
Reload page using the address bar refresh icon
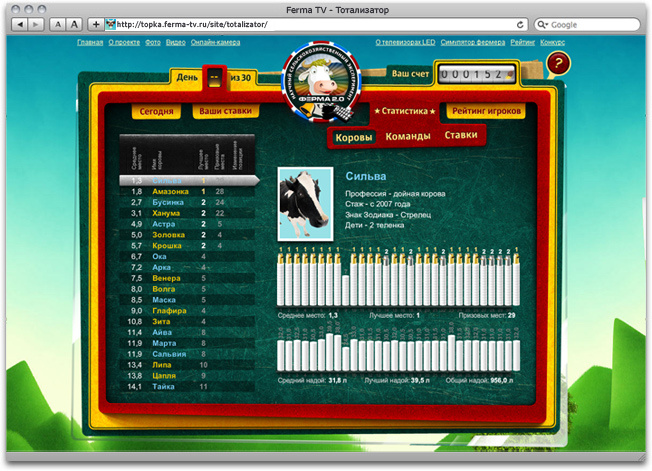(521, 23)
